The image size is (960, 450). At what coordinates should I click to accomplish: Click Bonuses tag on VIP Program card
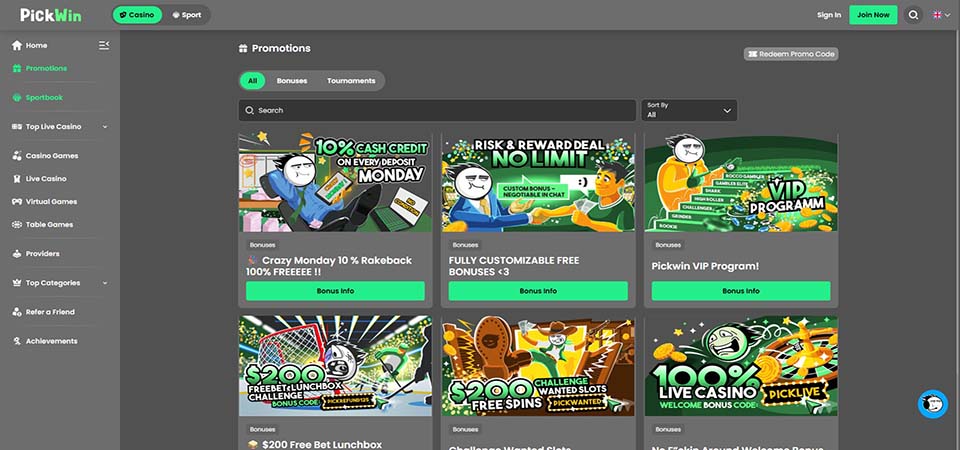tap(668, 245)
